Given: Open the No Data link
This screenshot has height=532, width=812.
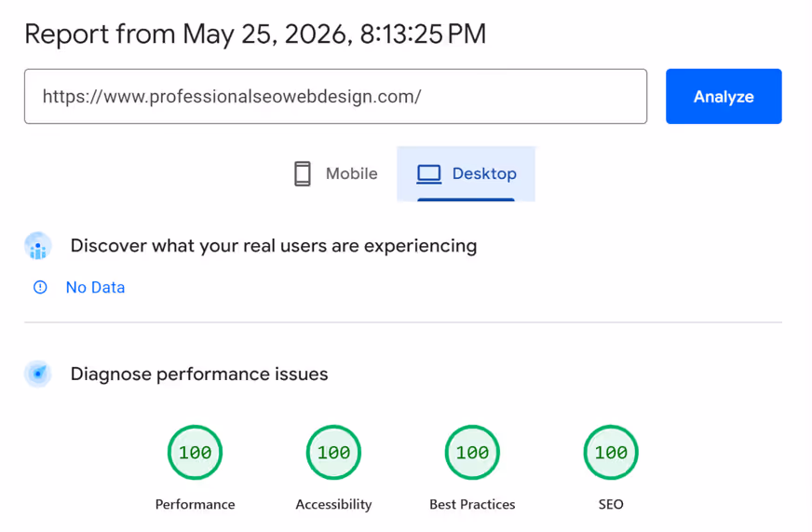Looking at the screenshot, I should pos(95,288).
